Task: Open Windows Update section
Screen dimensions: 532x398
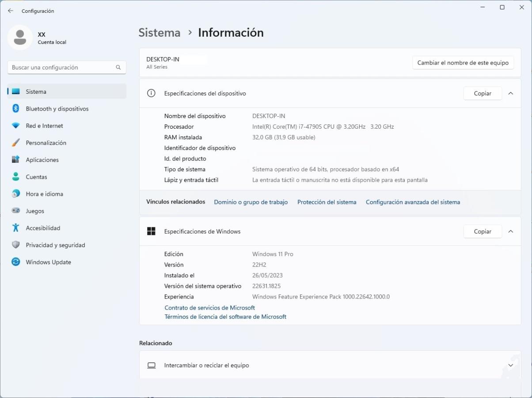Action: (48, 262)
